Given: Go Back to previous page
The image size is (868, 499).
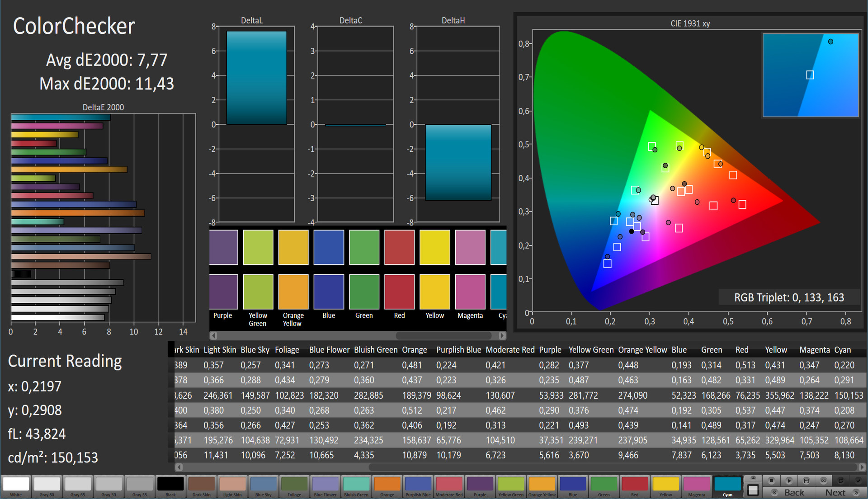Looking at the screenshot, I should coord(788,493).
